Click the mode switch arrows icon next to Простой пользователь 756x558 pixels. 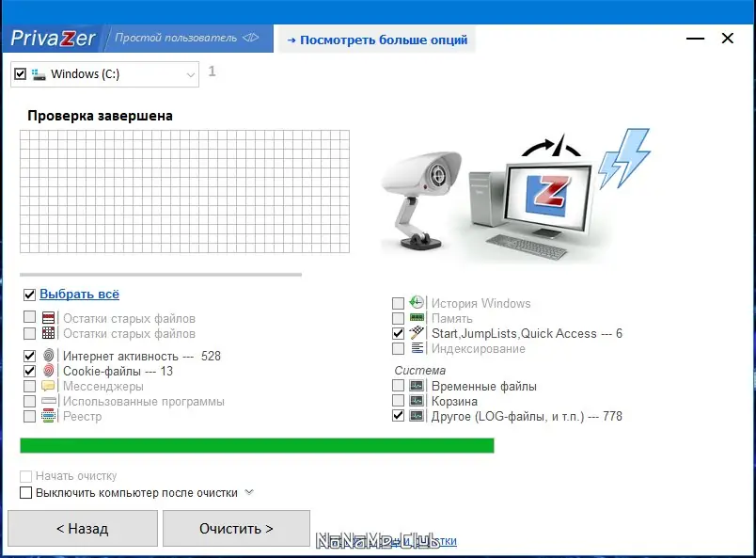tap(251, 38)
